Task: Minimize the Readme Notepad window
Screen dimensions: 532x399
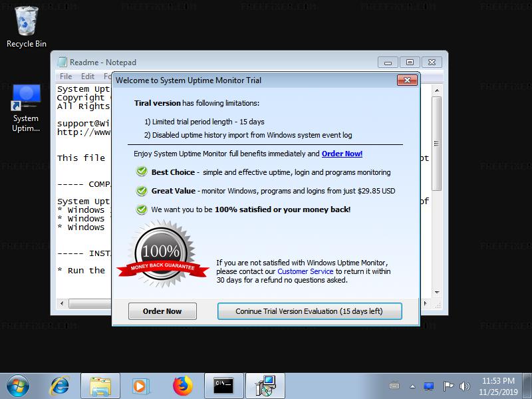Action: point(388,63)
